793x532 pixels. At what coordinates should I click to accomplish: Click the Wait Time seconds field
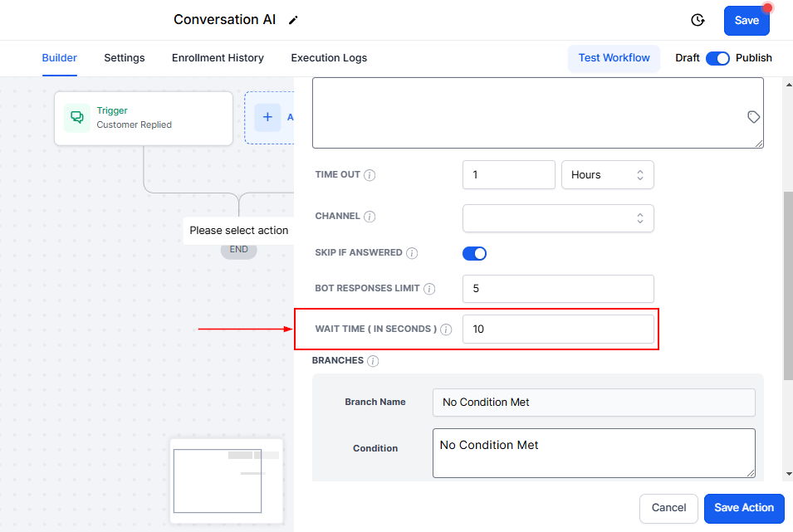click(x=558, y=329)
